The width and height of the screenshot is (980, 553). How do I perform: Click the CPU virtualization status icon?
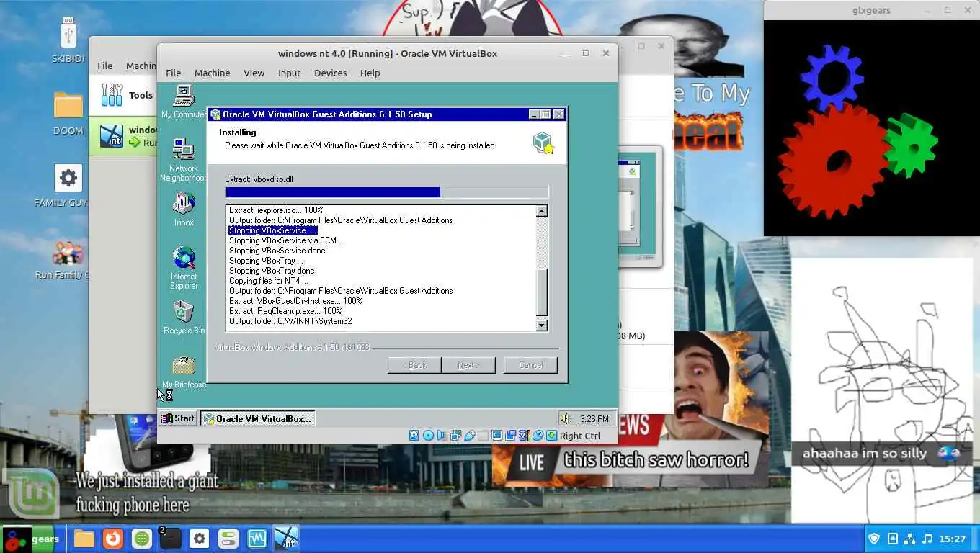click(524, 436)
